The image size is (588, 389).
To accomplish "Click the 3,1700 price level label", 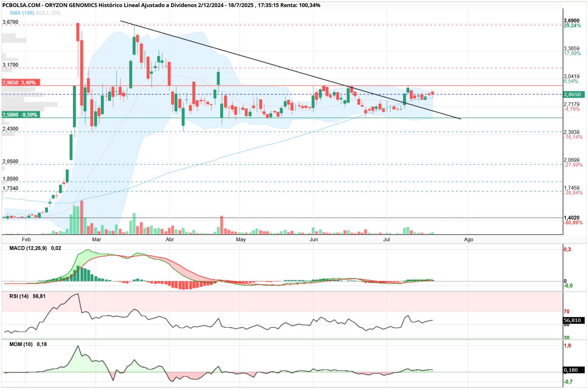I will (x=10, y=65).
